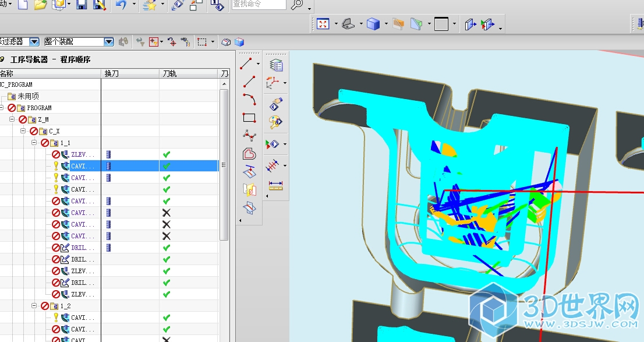
Task: Click the magnifier search icon
Action: point(297,5)
